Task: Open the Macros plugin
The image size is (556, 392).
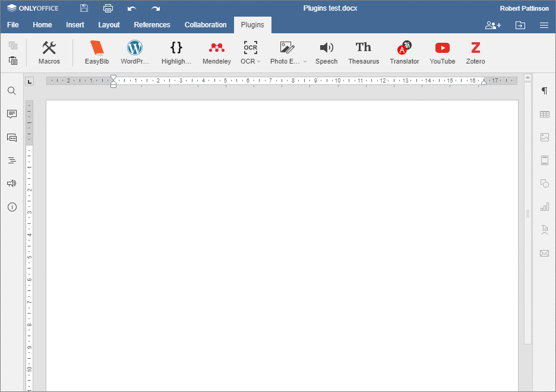Action: coord(49,52)
